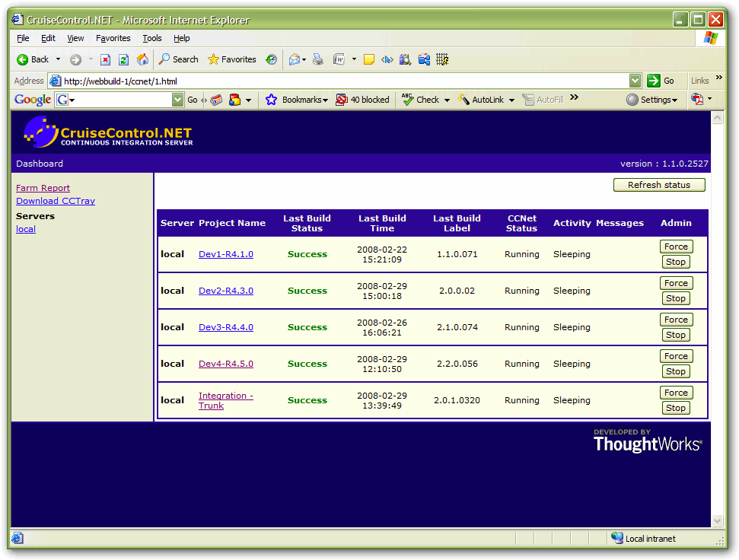Screen dimensions: 739x560
Task: Click the Google Bookmarks star
Action: pyautogui.click(x=271, y=100)
